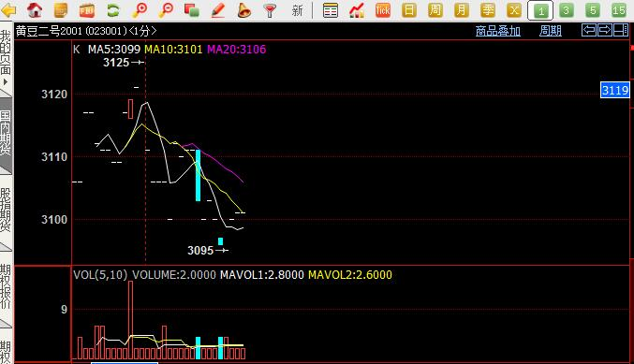Viewport: 634px width, 364px height.
Task: Go back with the yellow arrow icon
Action: [x=8, y=10]
